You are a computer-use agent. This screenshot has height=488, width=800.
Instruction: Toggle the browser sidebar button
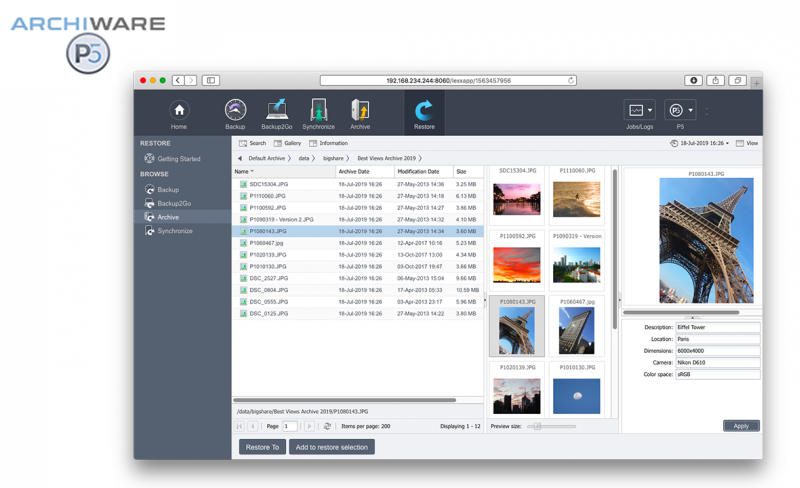211,80
